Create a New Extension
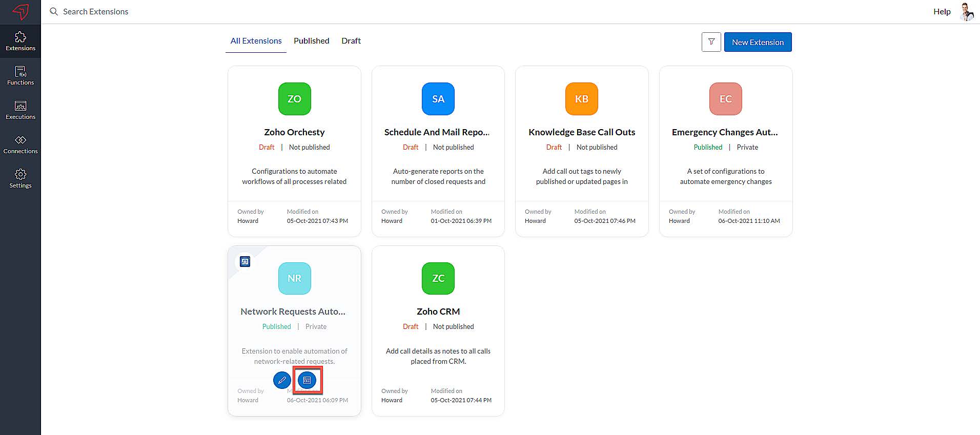980x435 pixels. point(758,42)
